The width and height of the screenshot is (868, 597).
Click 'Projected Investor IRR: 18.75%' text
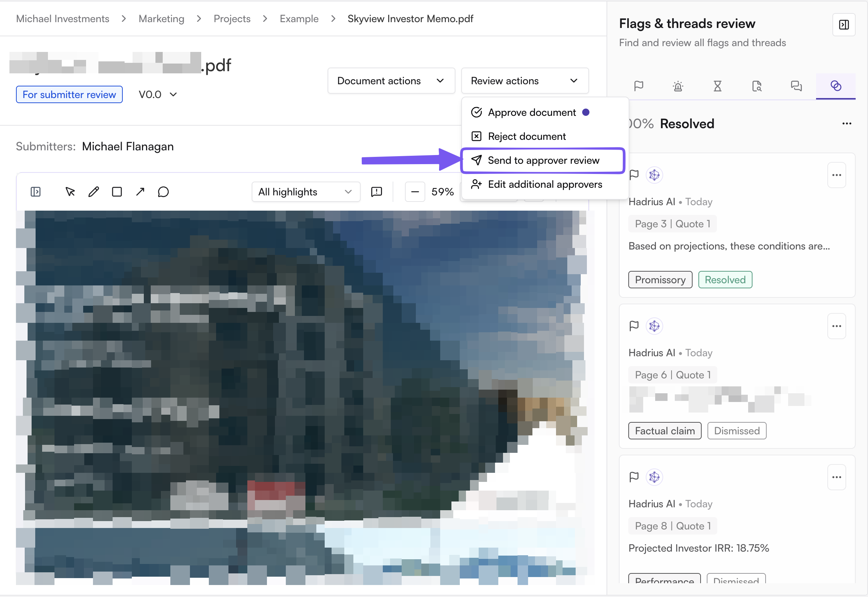click(x=698, y=548)
